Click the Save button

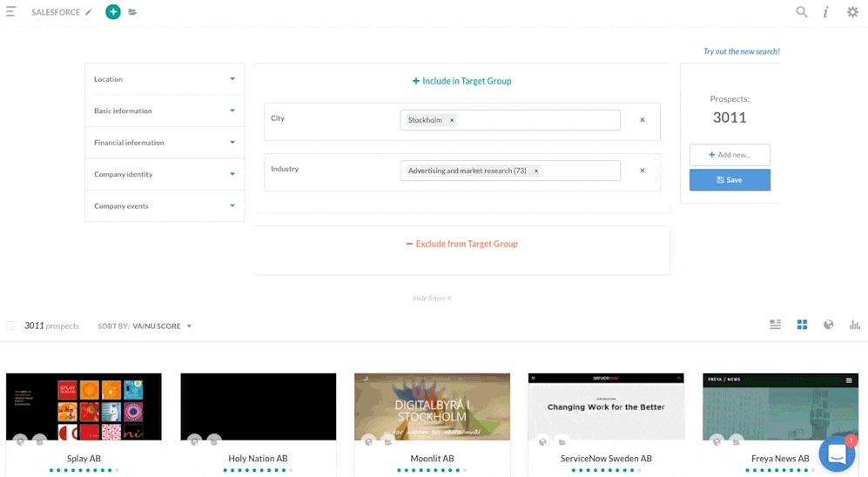[730, 180]
